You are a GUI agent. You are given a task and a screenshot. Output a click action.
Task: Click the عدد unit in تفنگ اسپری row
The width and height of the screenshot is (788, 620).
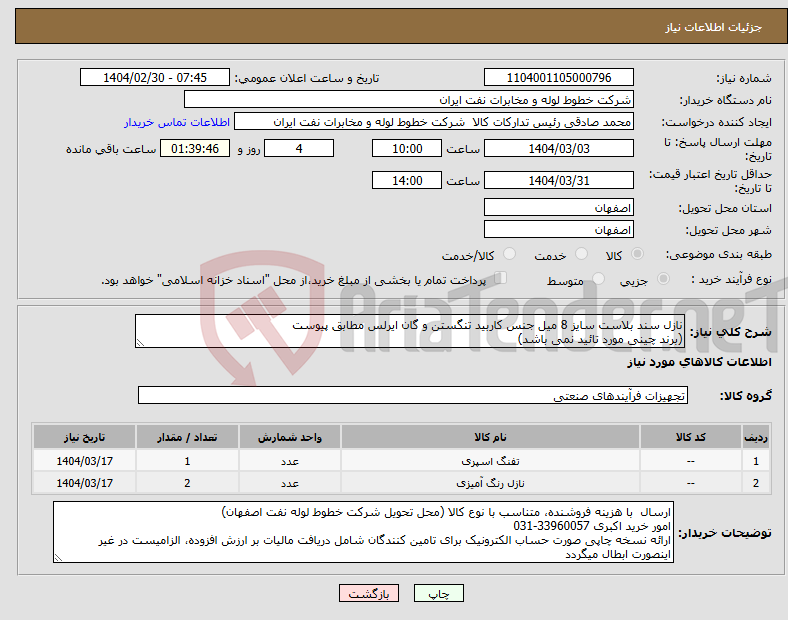tap(290, 461)
